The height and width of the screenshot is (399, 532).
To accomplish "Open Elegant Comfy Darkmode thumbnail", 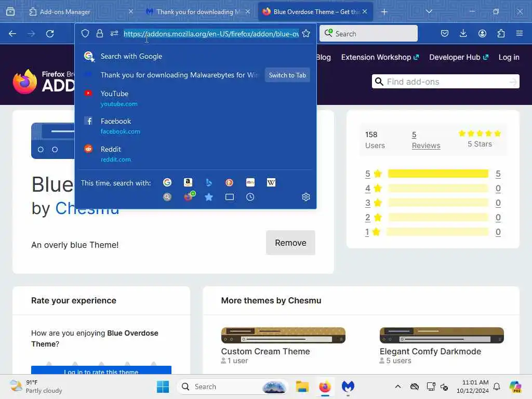I will tap(442, 335).
